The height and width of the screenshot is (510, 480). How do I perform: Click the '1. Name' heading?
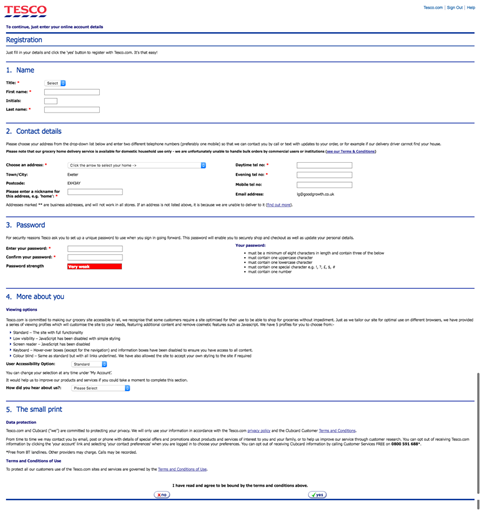(20, 70)
